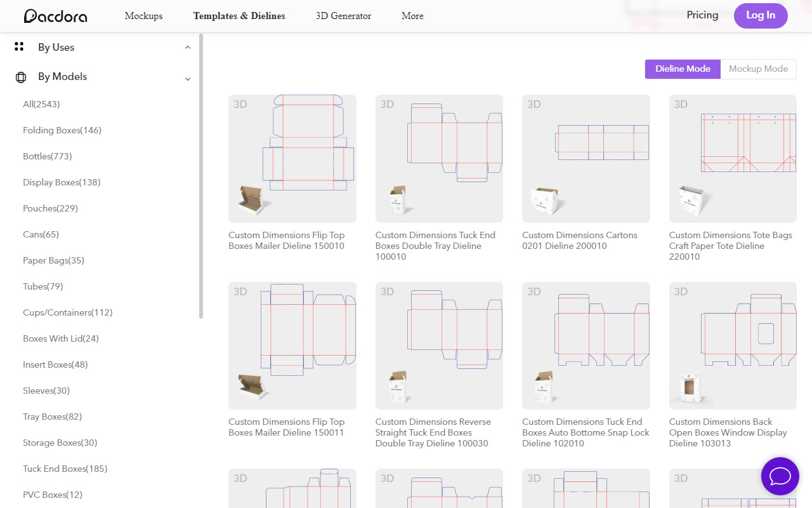Click the By Models cube icon
Viewport: 812px width, 508px height.
(x=21, y=76)
